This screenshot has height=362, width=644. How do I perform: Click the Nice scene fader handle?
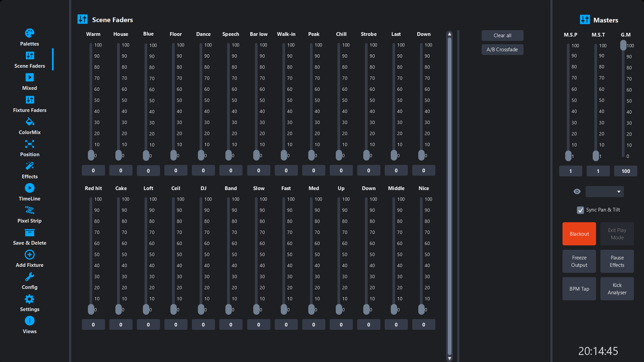pyautogui.click(x=421, y=309)
